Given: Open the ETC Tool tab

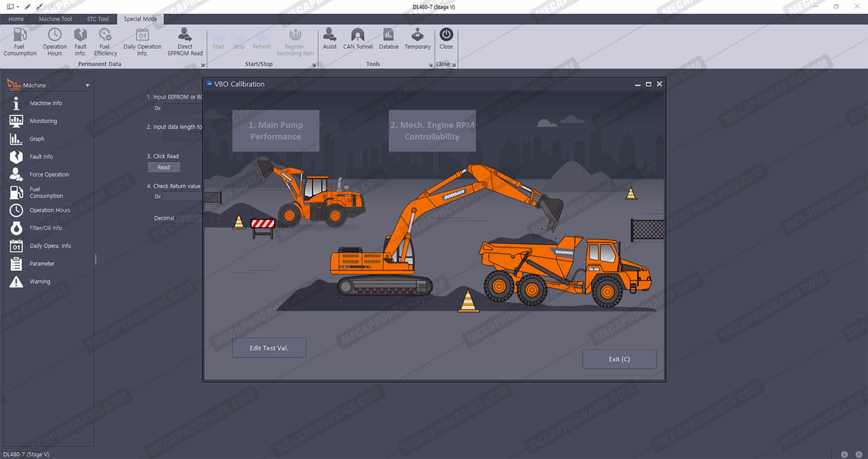Looking at the screenshot, I should coord(98,19).
